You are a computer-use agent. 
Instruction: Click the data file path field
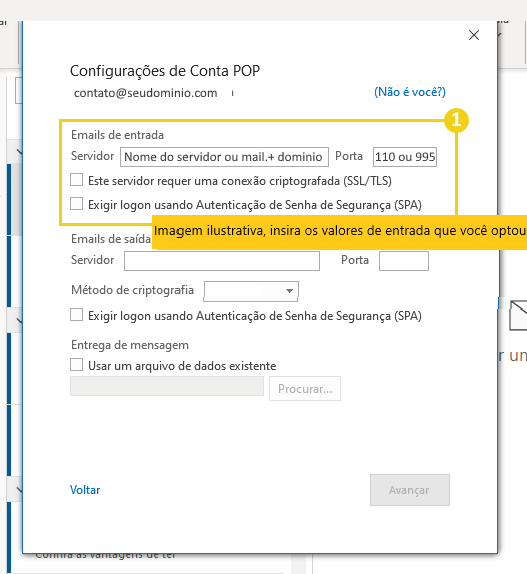click(167, 387)
